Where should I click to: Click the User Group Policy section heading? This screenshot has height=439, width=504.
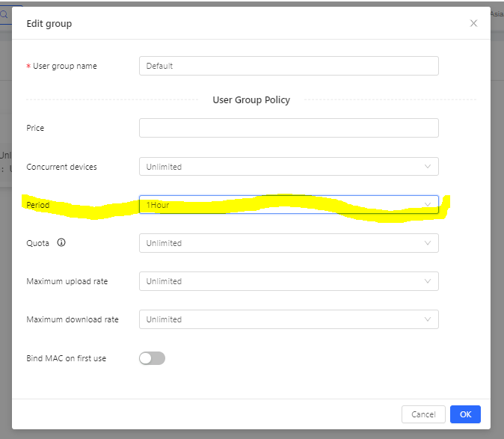coord(251,99)
